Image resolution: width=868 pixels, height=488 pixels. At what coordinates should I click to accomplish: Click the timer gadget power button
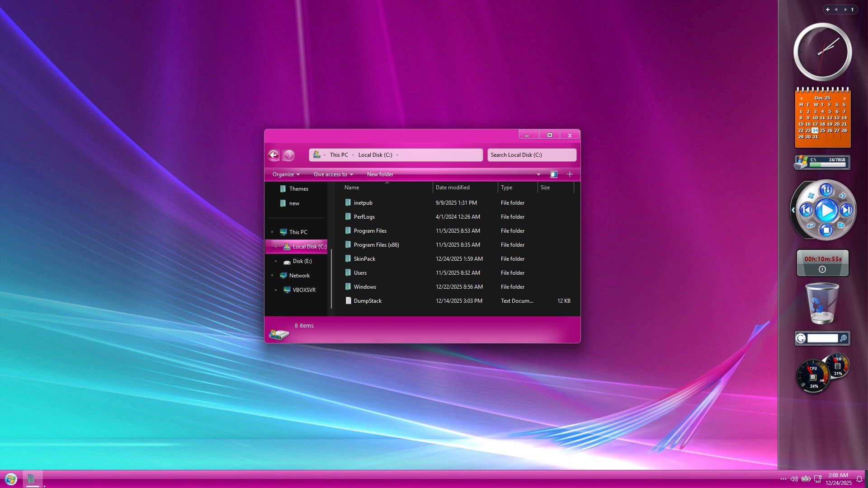click(822, 269)
